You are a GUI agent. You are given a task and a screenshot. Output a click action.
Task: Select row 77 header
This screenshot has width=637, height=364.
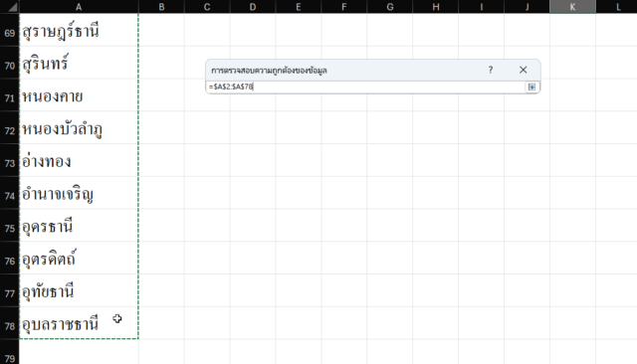(9, 290)
